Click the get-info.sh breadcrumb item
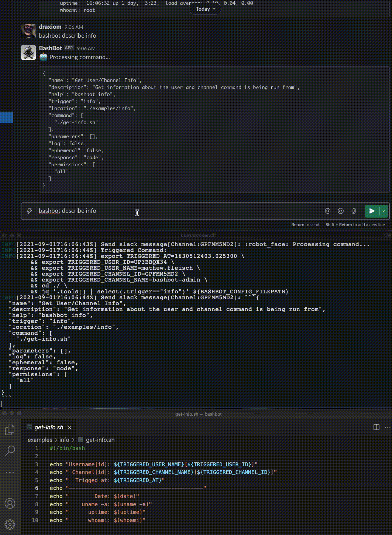The width and height of the screenshot is (392, 535). click(x=100, y=440)
